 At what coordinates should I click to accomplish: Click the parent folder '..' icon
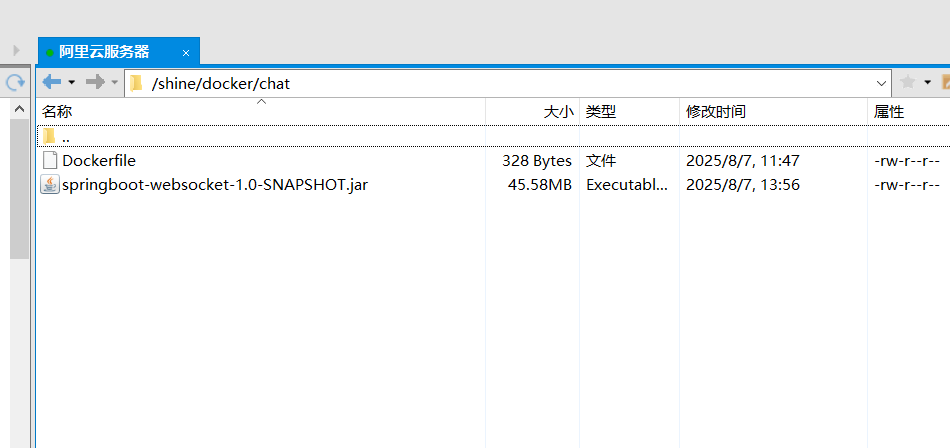click(x=49, y=136)
